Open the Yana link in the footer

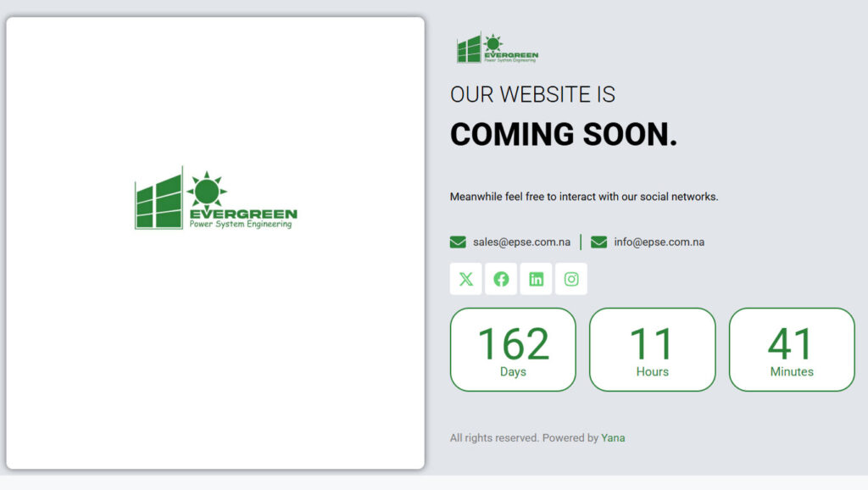click(x=613, y=437)
